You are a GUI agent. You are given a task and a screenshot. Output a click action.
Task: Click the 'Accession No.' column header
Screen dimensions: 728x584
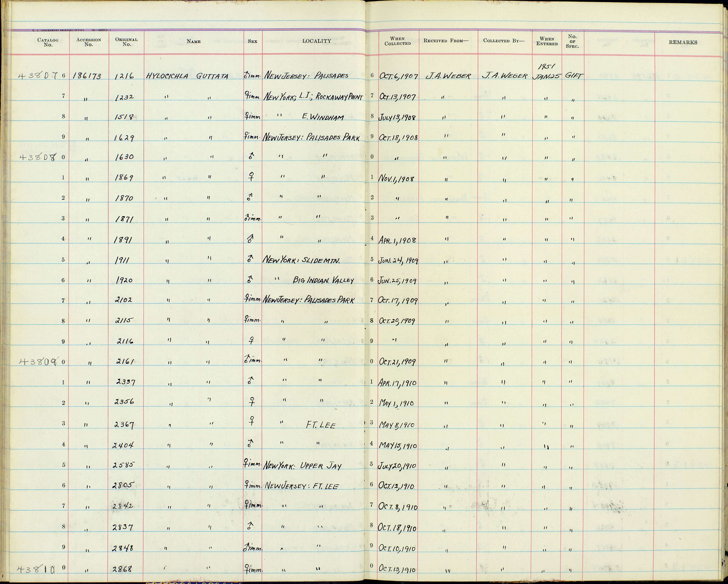pyautogui.click(x=88, y=42)
